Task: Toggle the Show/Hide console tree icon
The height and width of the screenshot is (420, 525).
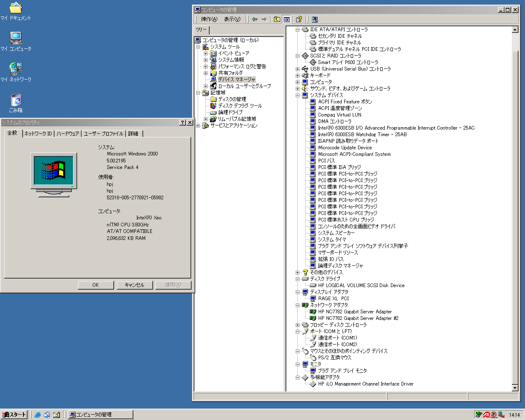Action: click(287, 19)
